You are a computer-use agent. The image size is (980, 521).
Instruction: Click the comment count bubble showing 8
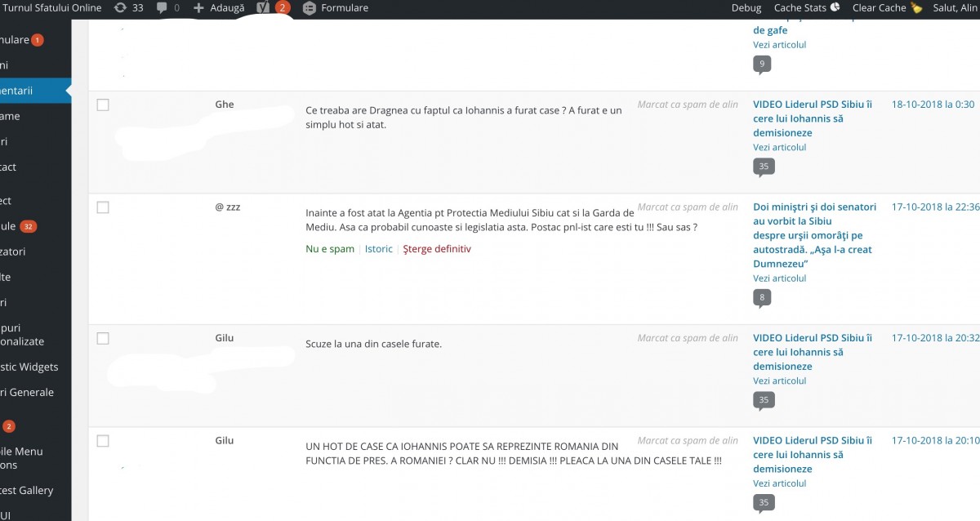pos(762,297)
